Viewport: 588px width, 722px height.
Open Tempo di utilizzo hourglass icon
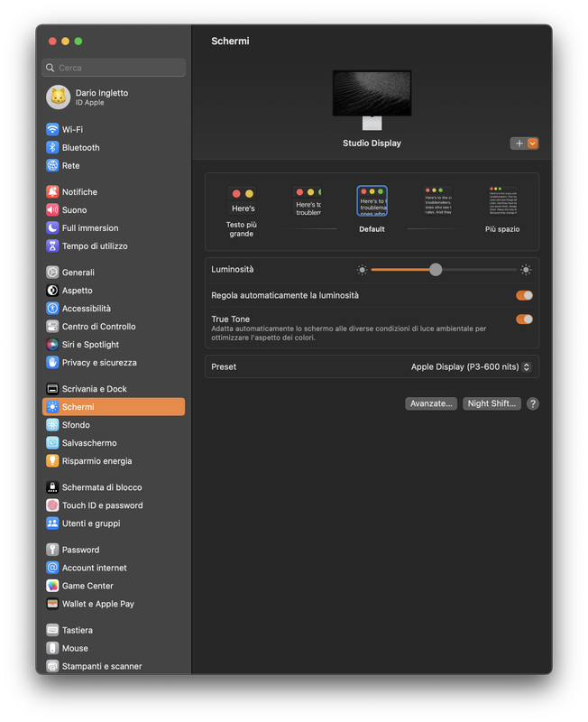pyautogui.click(x=52, y=245)
